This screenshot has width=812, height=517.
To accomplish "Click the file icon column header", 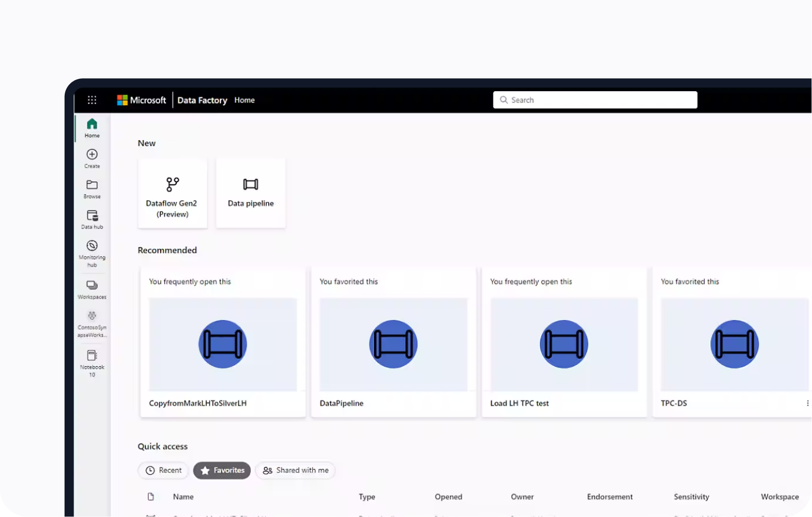I will coord(151,497).
